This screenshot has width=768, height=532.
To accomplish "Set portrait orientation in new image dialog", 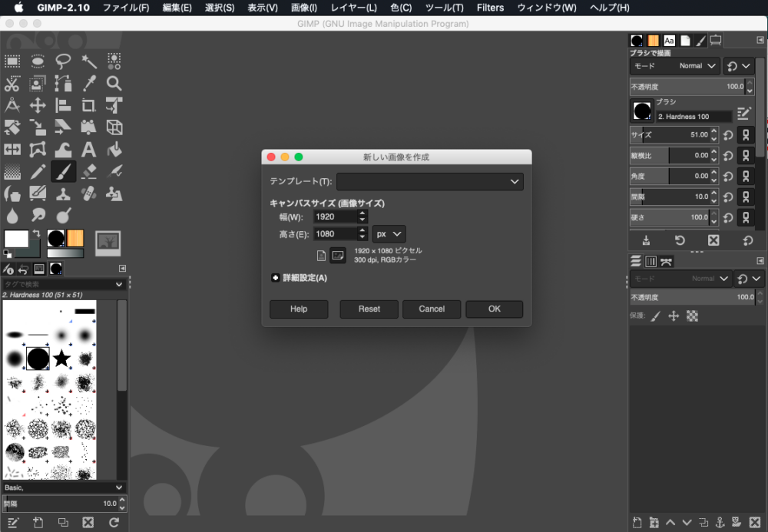I will pos(322,256).
